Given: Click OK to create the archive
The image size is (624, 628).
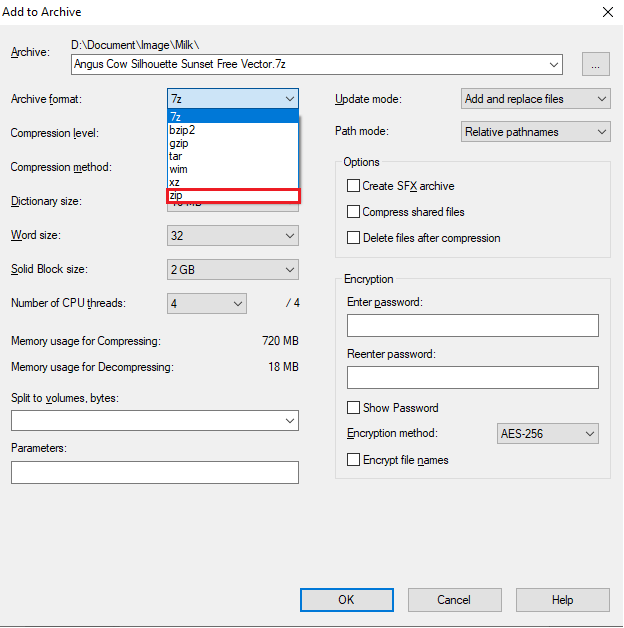Looking at the screenshot, I should point(346,600).
